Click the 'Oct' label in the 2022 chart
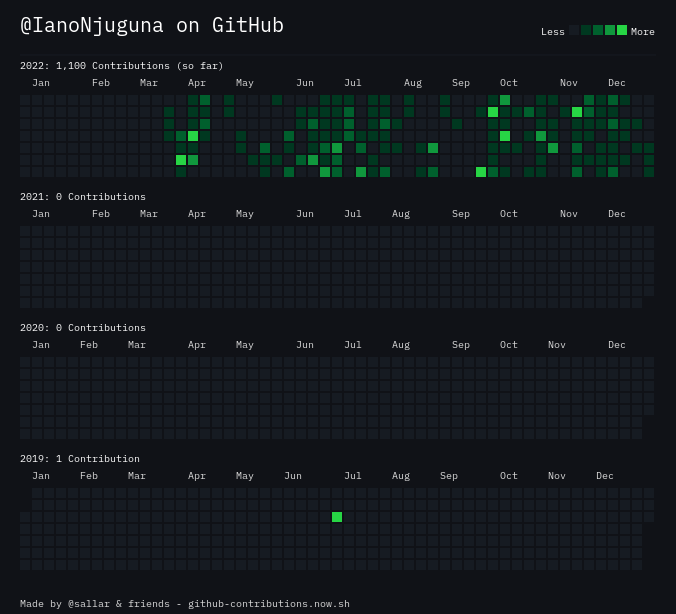 (x=508, y=83)
